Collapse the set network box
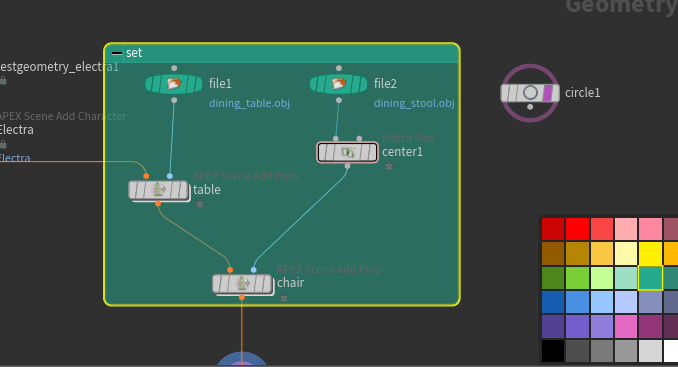Screen dimensions: 678x367 [x=117, y=53]
